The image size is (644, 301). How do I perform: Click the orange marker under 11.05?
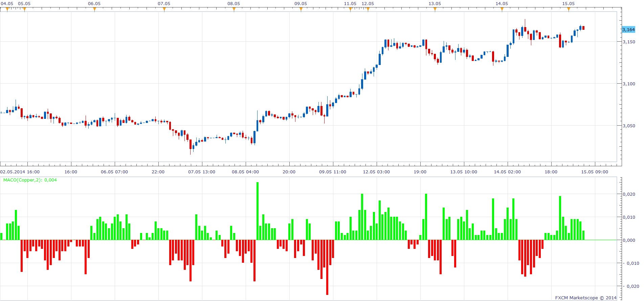350,9
